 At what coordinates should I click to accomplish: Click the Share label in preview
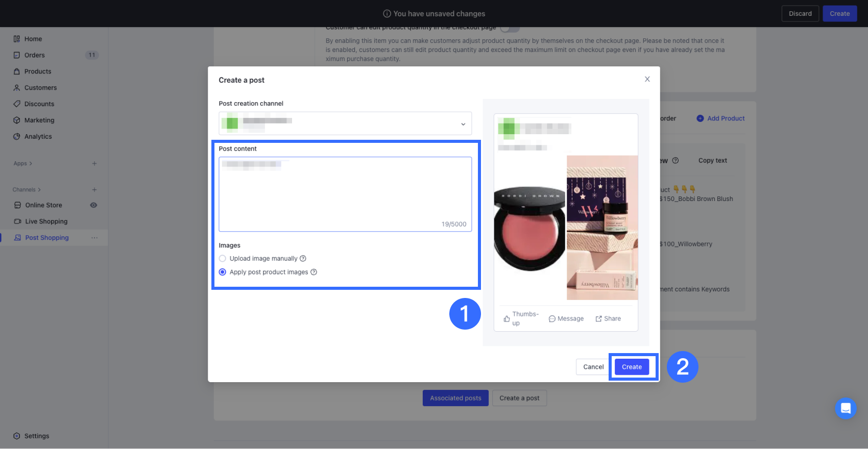[x=612, y=319]
